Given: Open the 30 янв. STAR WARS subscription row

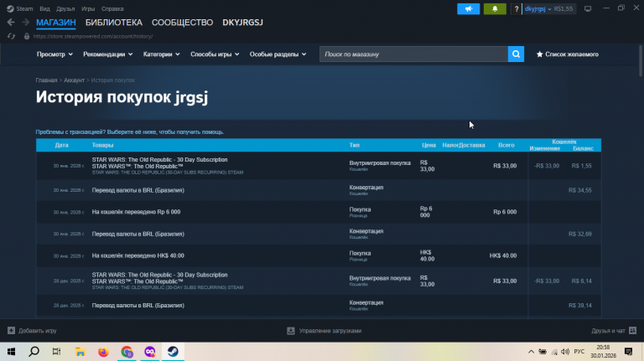Looking at the screenshot, I should (x=319, y=166).
